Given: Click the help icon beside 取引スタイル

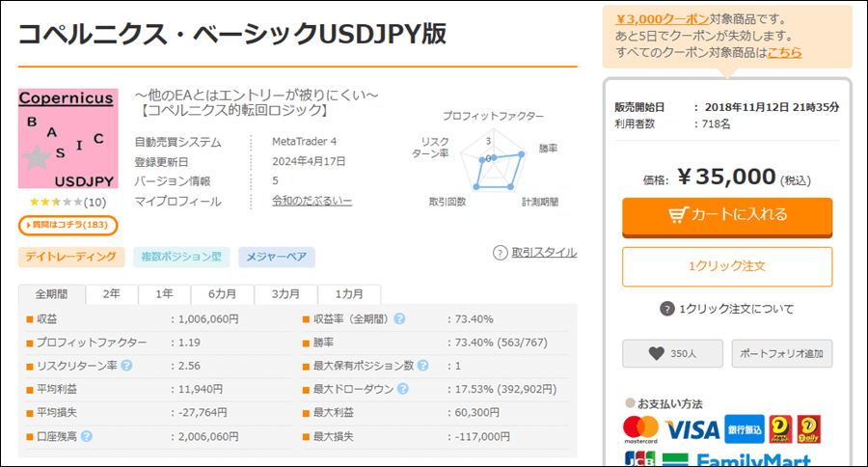Looking at the screenshot, I should [x=500, y=253].
